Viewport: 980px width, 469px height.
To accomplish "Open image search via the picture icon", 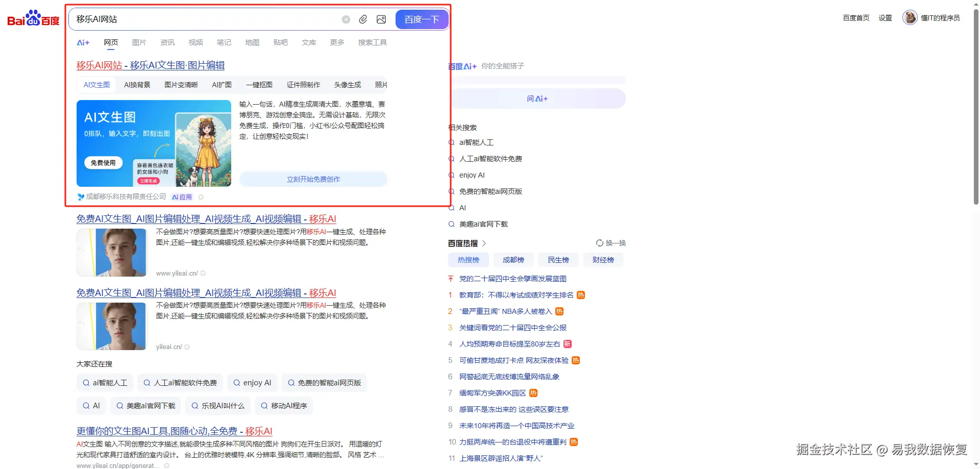I will coord(381,19).
